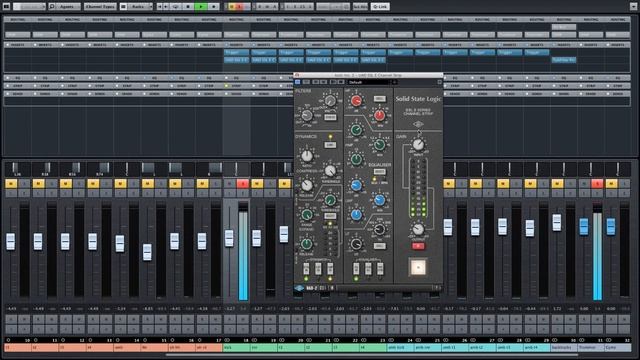Image resolution: width=640 pixels, height=360 pixels.
Task: Click the channel 15 volume fader handle
Action: [x=147, y=252]
